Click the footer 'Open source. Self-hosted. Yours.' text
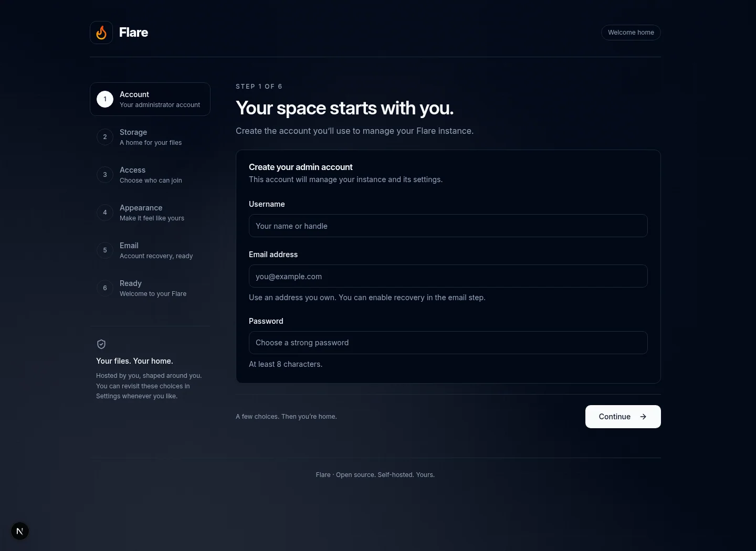Screen dimensions: 756x551 (385, 475)
